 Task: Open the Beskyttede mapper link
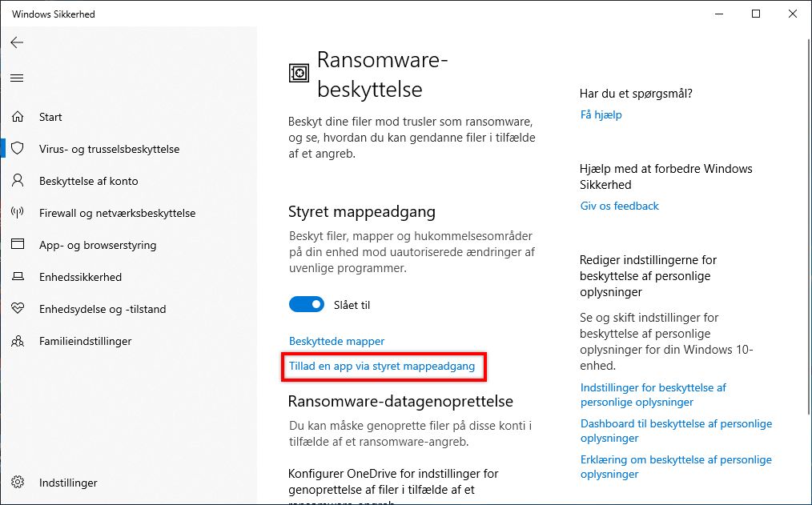pyautogui.click(x=336, y=341)
